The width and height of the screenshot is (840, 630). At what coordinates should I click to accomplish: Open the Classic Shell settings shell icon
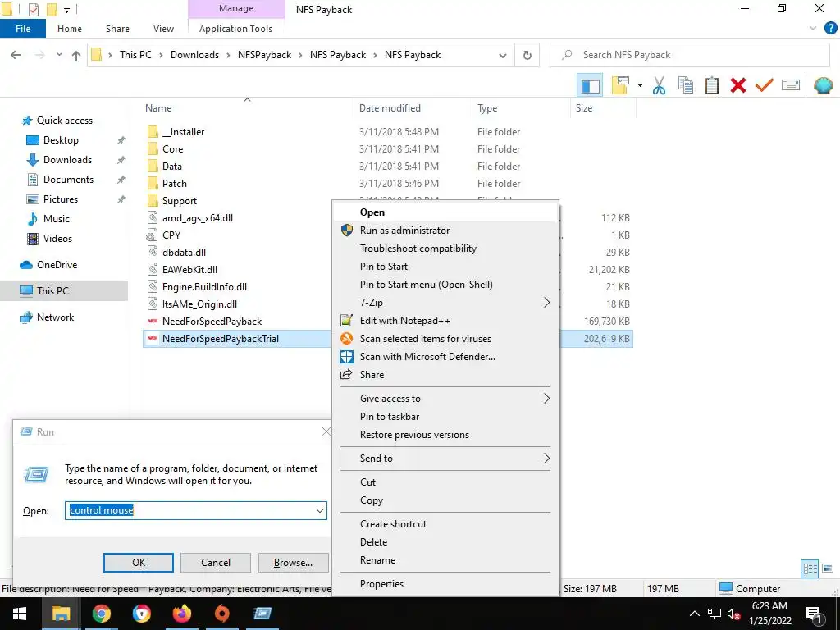(x=824, y=85)
